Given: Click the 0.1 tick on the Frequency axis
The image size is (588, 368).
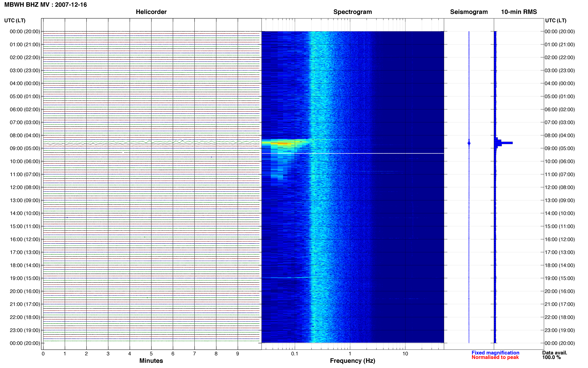Looking at the screenshot, I should pos(295,354).
